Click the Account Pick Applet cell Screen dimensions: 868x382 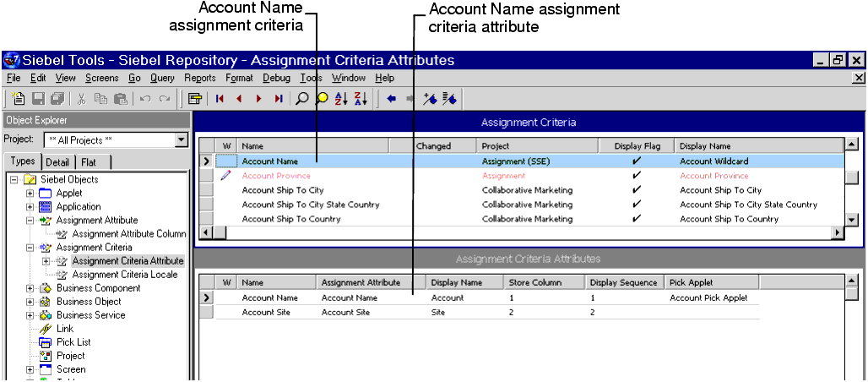(708, 297)
